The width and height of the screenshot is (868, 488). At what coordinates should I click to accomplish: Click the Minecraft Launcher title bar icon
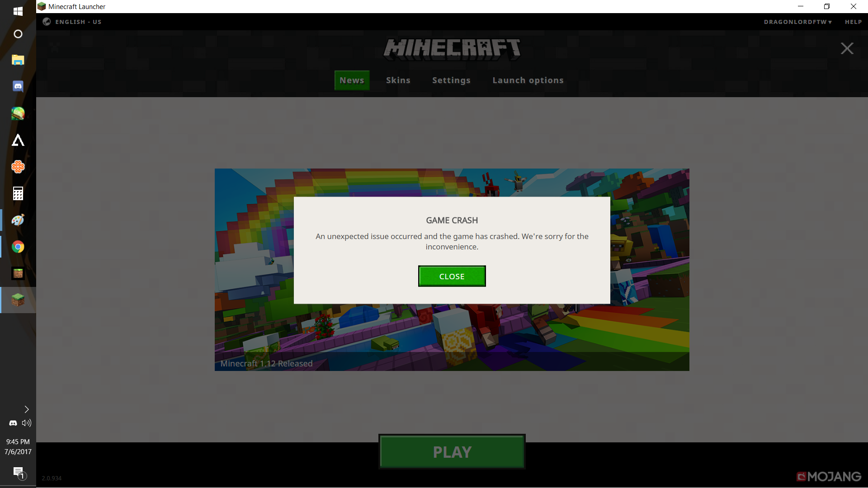pos(42,6)
